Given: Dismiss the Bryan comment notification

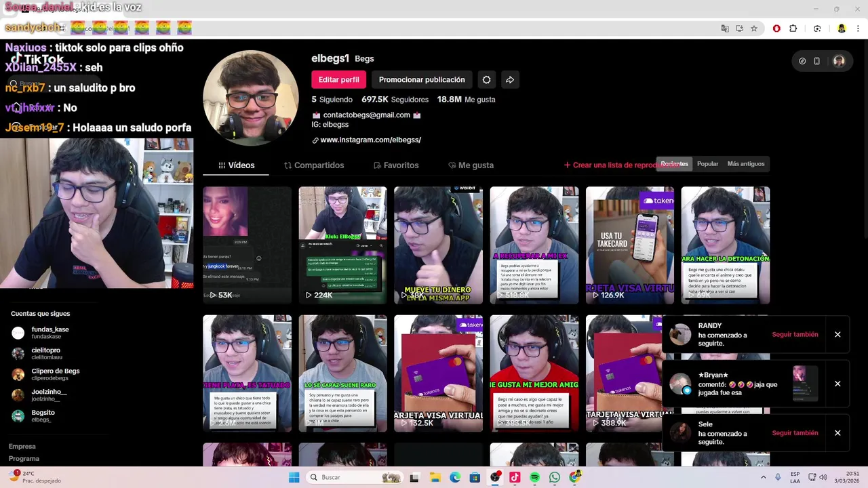Looking at the screenshot, I should click(837, 384).
